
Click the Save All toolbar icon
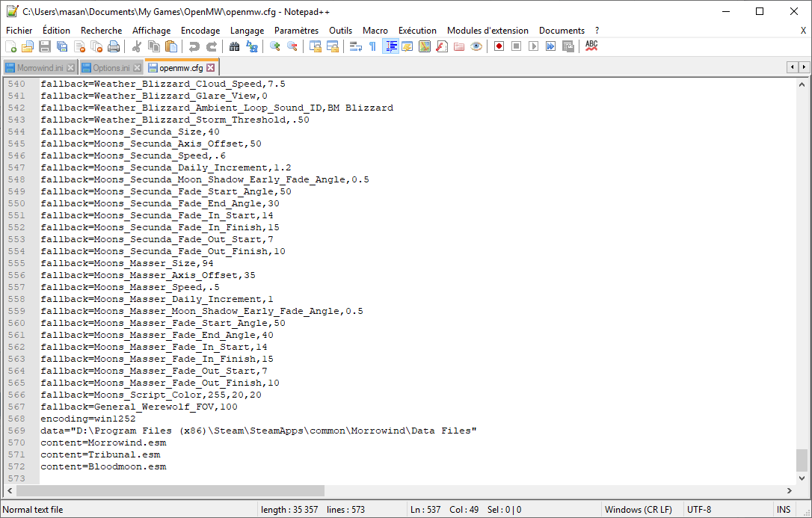coord(62,46)
